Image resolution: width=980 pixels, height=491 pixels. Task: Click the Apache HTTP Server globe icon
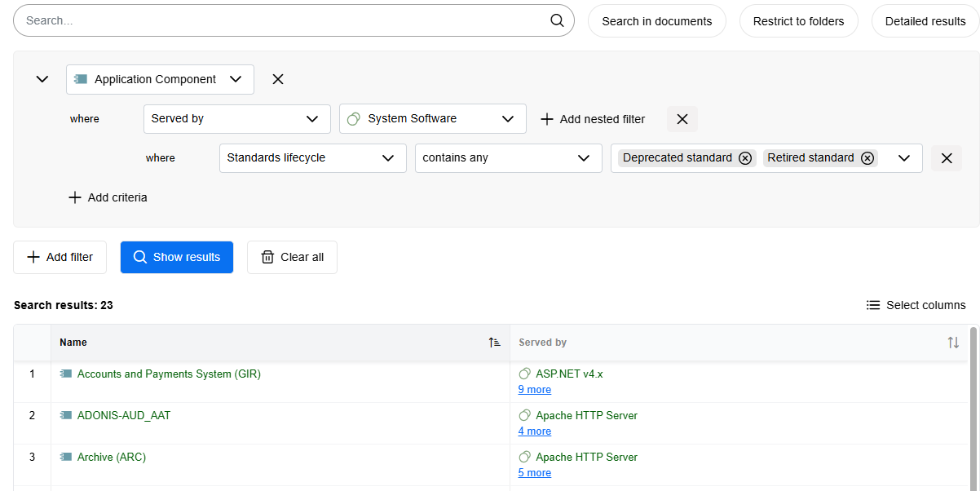(523, 415)
